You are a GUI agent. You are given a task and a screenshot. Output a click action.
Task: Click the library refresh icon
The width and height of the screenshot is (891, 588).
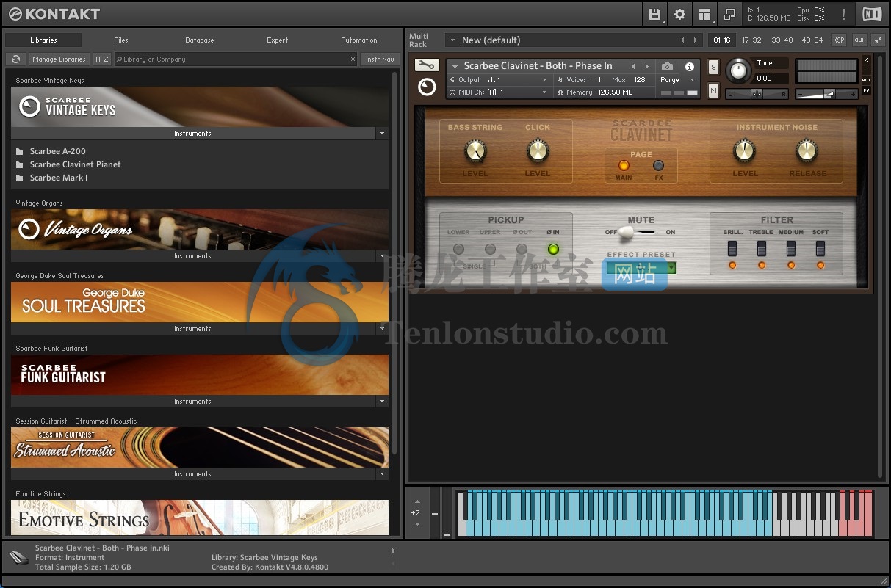(15, 59)
